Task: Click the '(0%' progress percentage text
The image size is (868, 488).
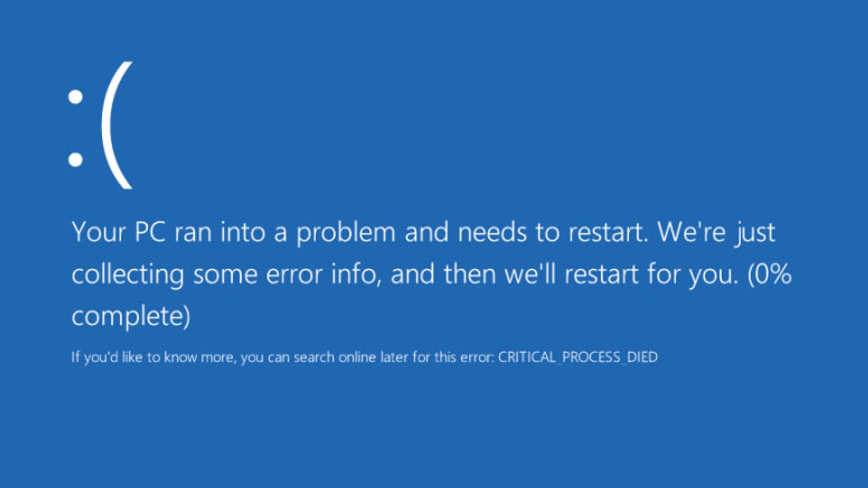Action: [769, 274]
